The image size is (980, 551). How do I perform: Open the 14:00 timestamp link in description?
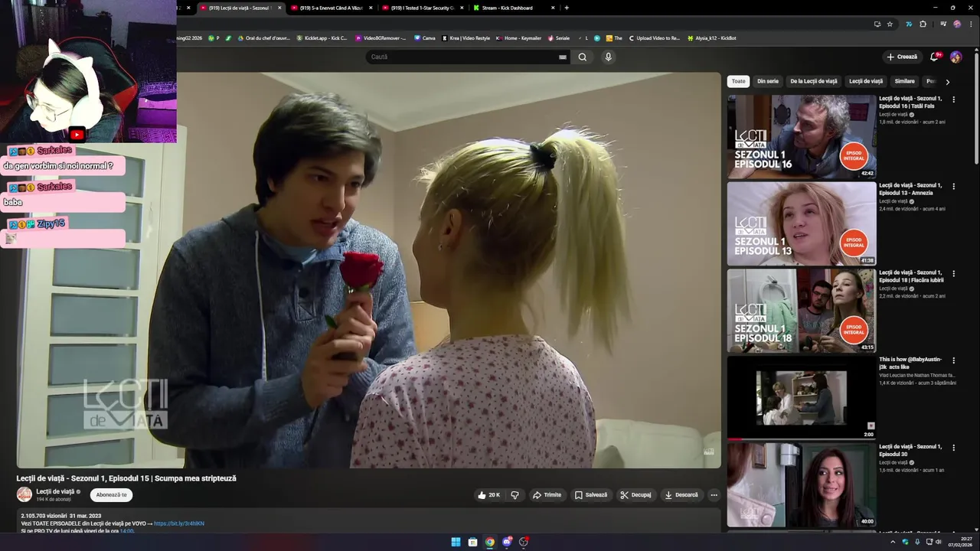pos(126,531)
